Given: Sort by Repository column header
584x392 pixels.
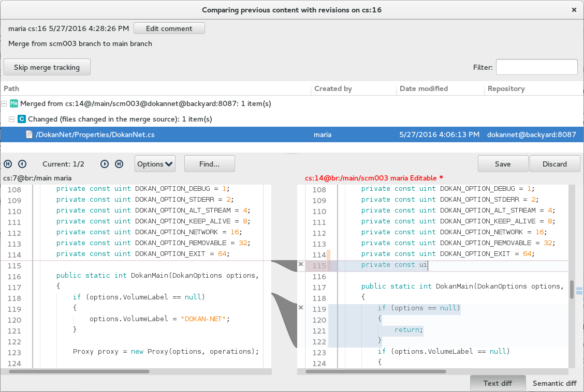Looking at the screenshot, I should click(534, 88).
